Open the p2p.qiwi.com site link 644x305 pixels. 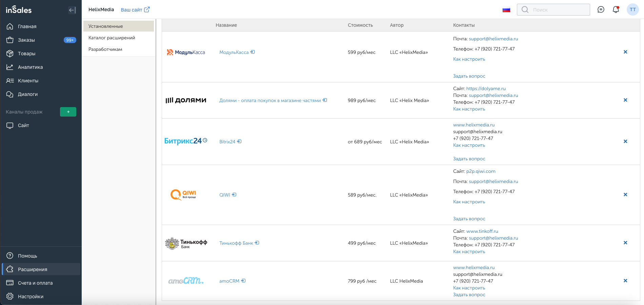pyautogui.click(x=481, y=171)
